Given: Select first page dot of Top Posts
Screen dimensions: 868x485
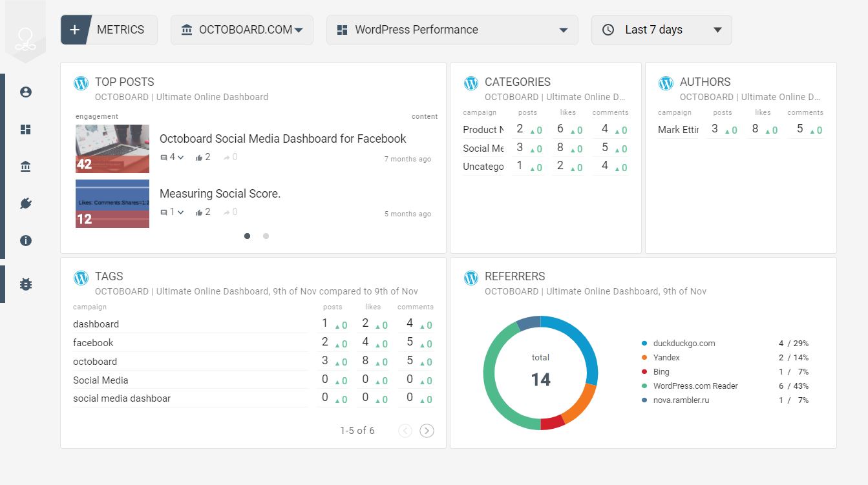Looking at the screenshot, I should (x=248, y=236).
